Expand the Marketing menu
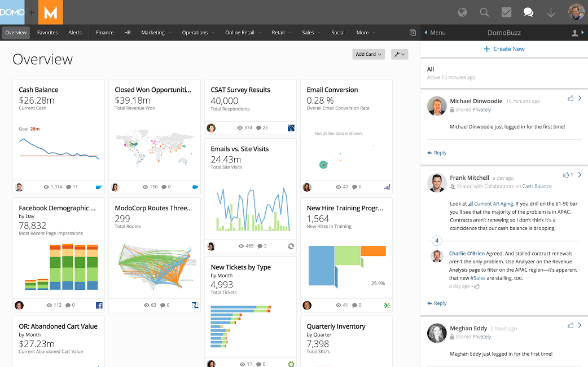 [x=156, y=33]
